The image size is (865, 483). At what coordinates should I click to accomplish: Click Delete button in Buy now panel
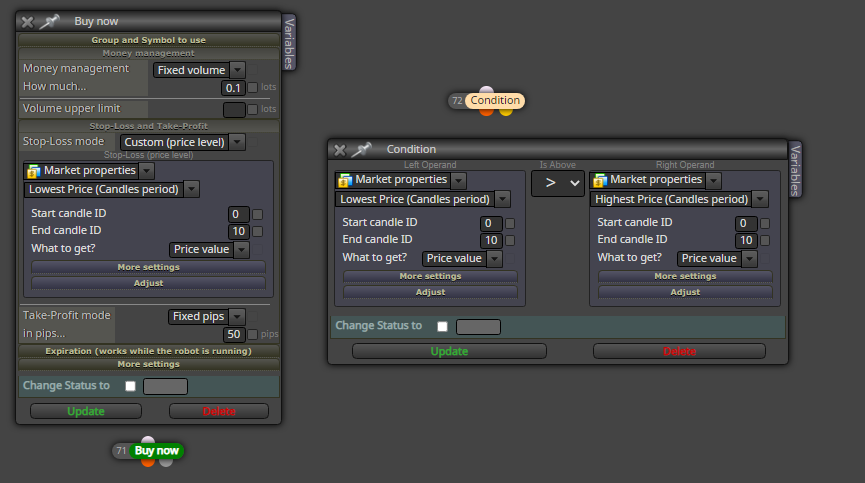tap(219, 411)
